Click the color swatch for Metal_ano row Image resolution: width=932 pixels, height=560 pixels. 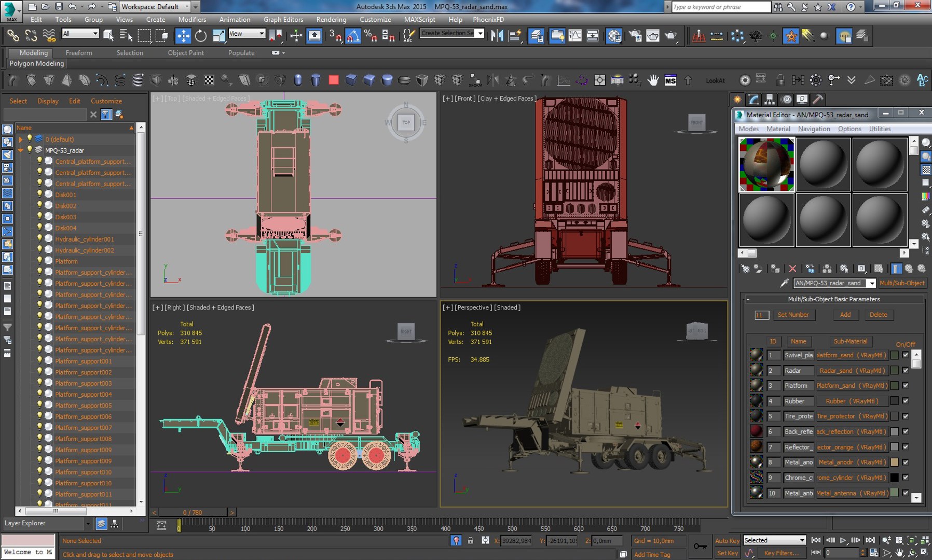895,462
